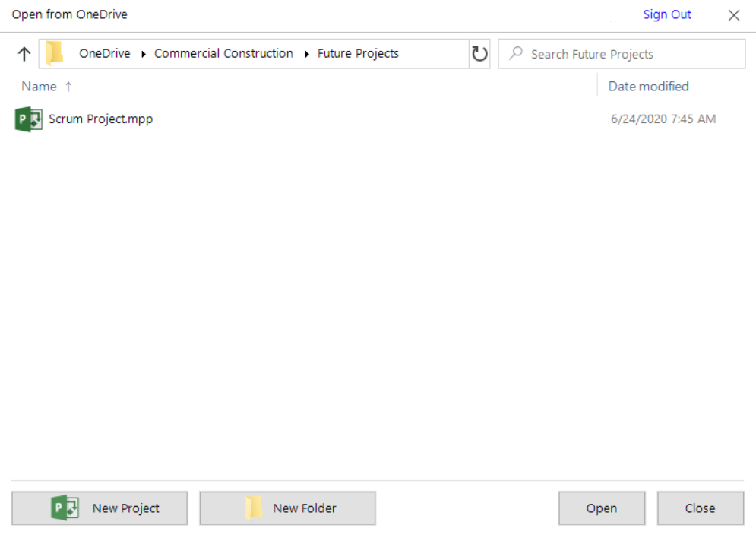Close the dialog with the X icon
The image size is (756, 541).
[x=734, y=15]
